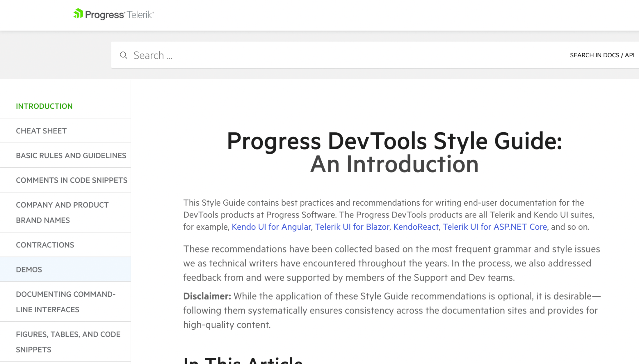This screenshot has width=639, height=364.
Task: Open the Contractions guideline page
Action: coord(45,245)
